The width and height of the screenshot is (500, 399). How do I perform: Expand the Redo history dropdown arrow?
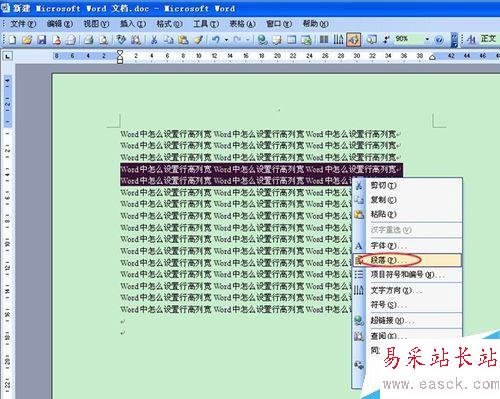point(248,40)
